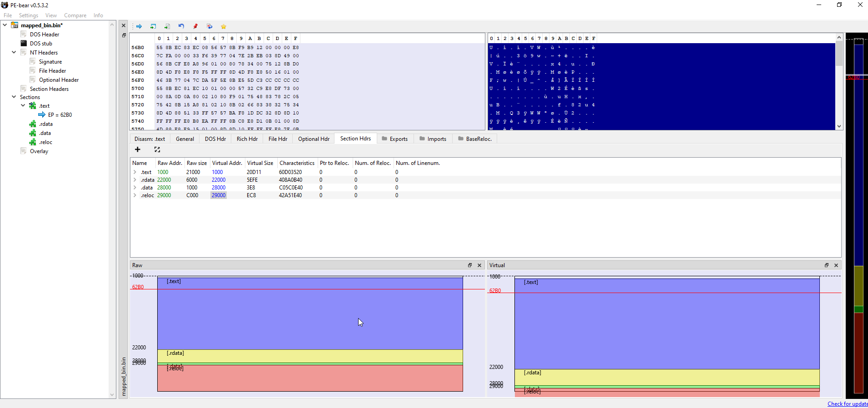Collapse the Sections tree node

point(14,96)
